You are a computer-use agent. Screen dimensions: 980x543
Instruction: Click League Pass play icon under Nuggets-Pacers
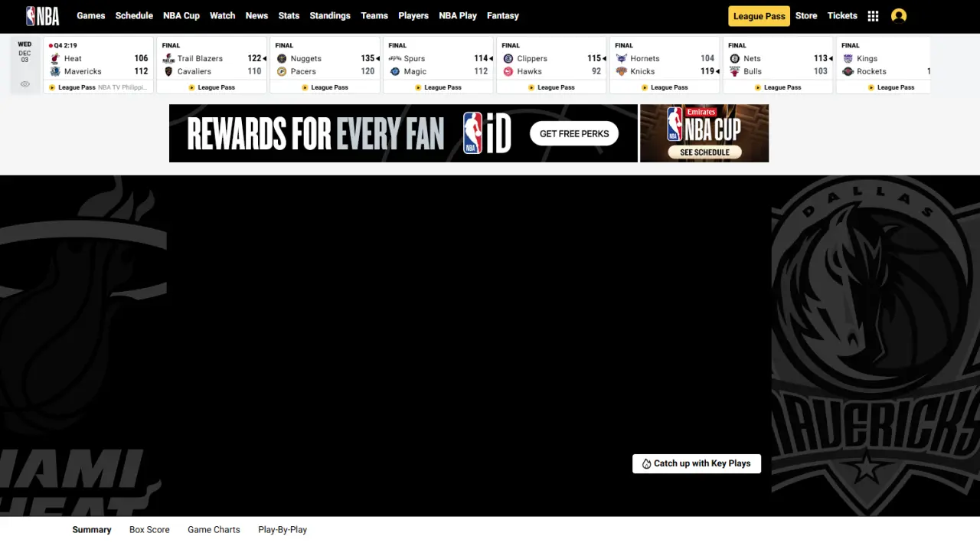click(x=305, y=87)
